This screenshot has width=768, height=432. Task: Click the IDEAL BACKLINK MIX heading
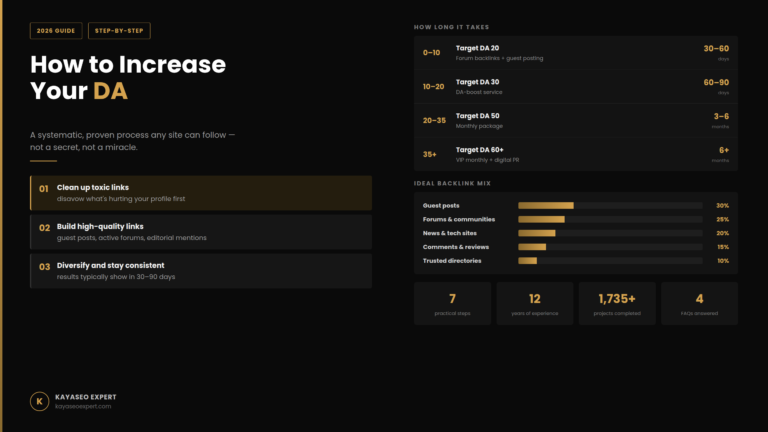click(452, 184)
